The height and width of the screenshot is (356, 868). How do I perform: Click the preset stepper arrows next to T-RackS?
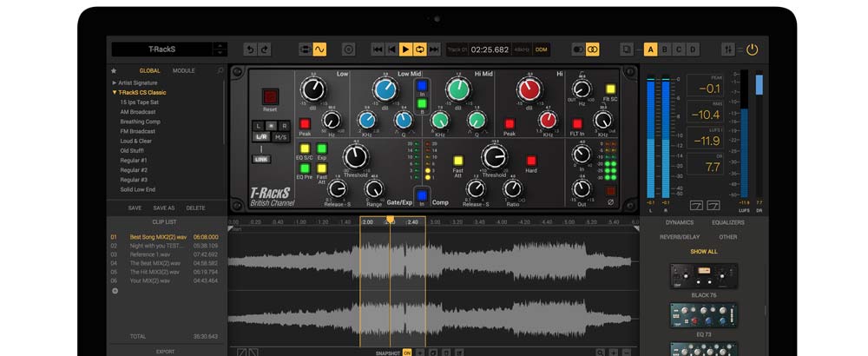220,49
